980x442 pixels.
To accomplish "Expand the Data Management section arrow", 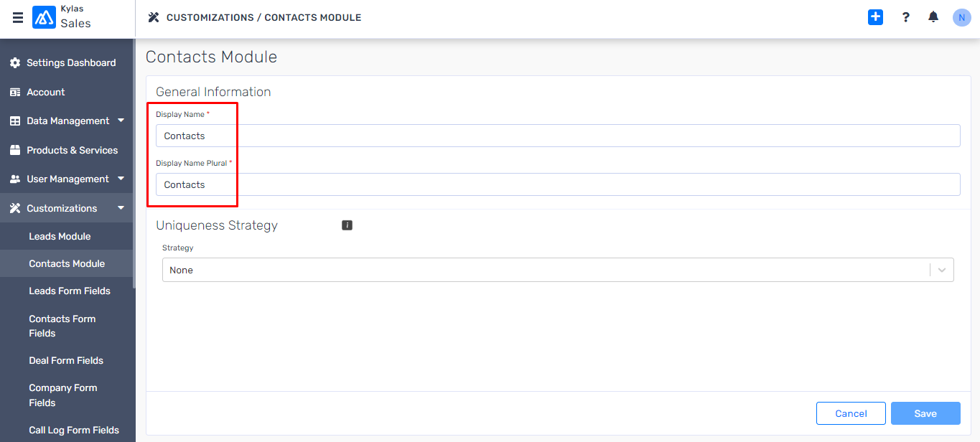I will point(121,121).
